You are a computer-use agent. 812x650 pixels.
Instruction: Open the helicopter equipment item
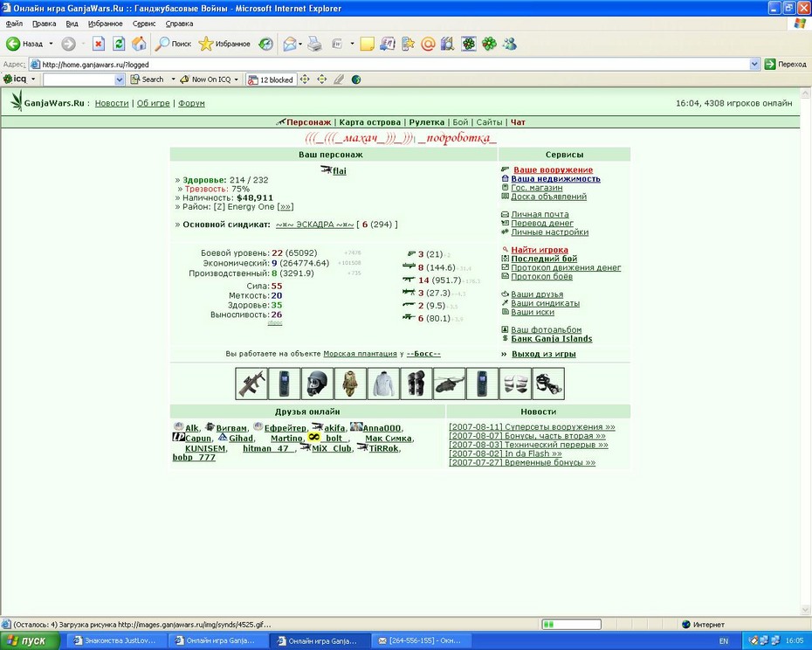450,384
